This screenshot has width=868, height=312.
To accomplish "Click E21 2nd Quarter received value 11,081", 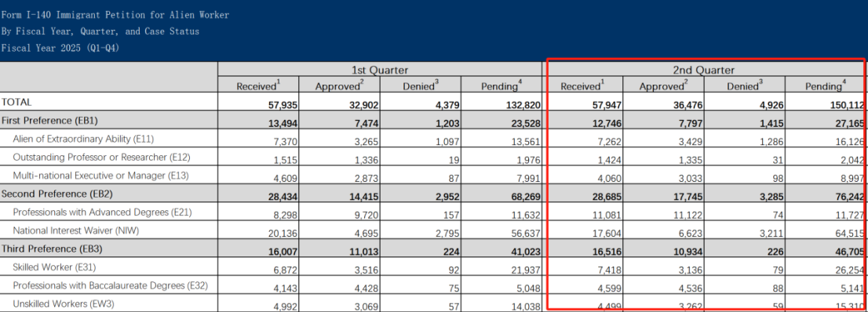I will click(607, 215).
